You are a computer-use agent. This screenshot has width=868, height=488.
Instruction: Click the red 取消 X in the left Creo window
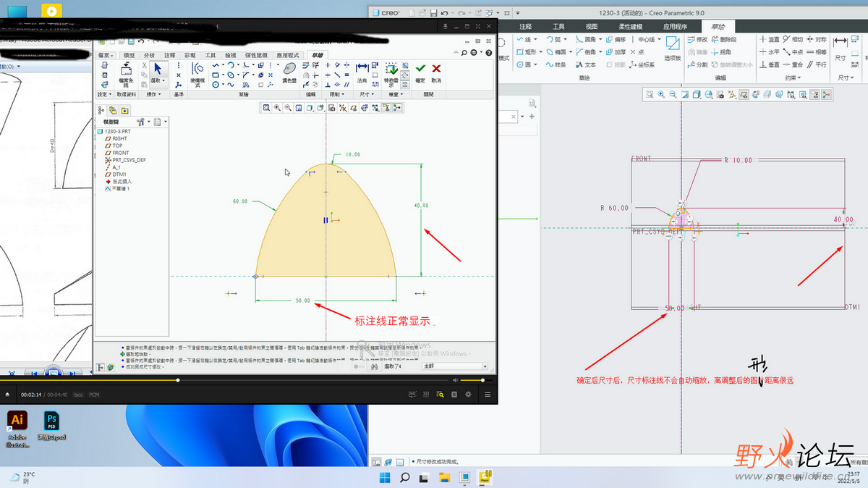436,72
